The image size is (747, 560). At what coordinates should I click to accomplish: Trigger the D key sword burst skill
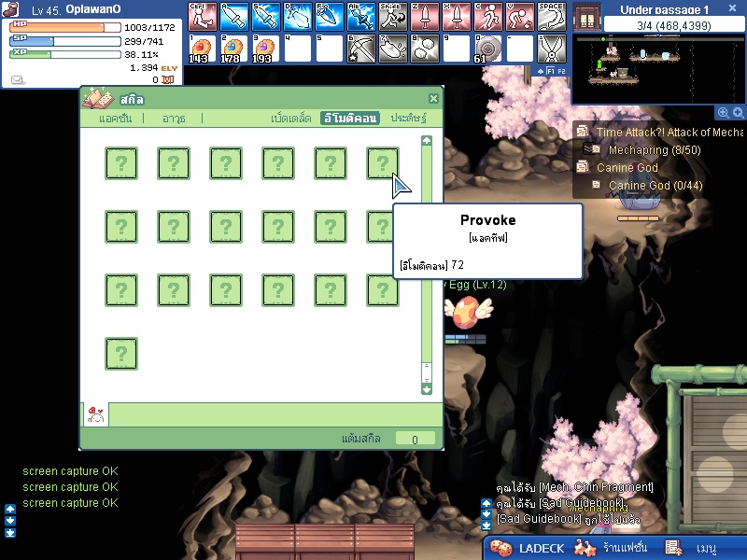point(298,17)
